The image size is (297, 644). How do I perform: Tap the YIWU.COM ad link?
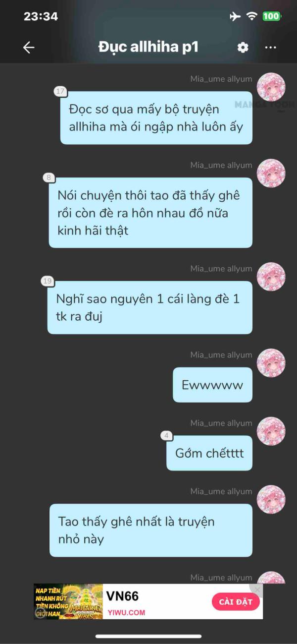[x=126, y=612]
